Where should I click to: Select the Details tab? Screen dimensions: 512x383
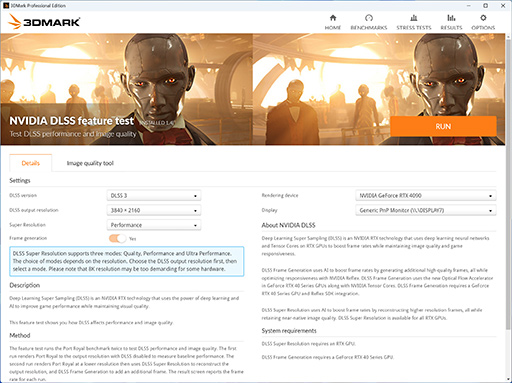[31, 163]
